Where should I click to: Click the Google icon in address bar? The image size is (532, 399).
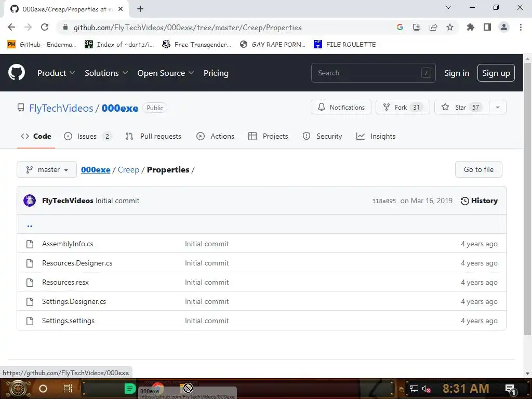coord(400,27)
